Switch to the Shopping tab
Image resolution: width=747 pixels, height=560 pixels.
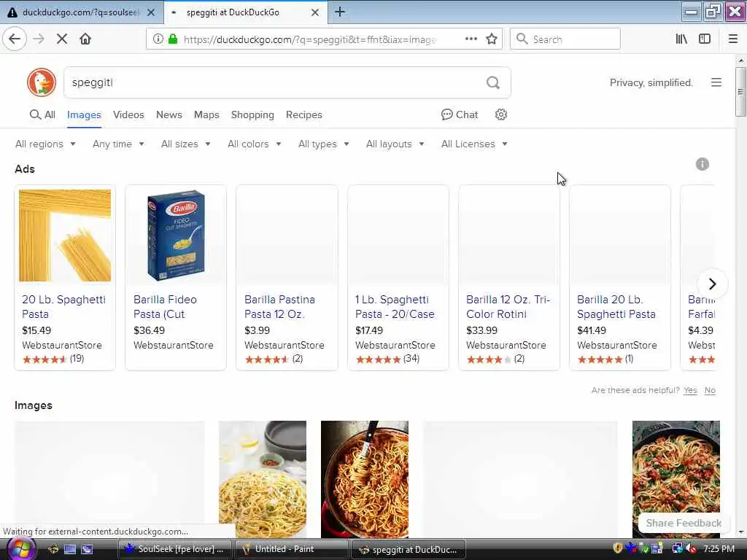[x=252, y=114]
